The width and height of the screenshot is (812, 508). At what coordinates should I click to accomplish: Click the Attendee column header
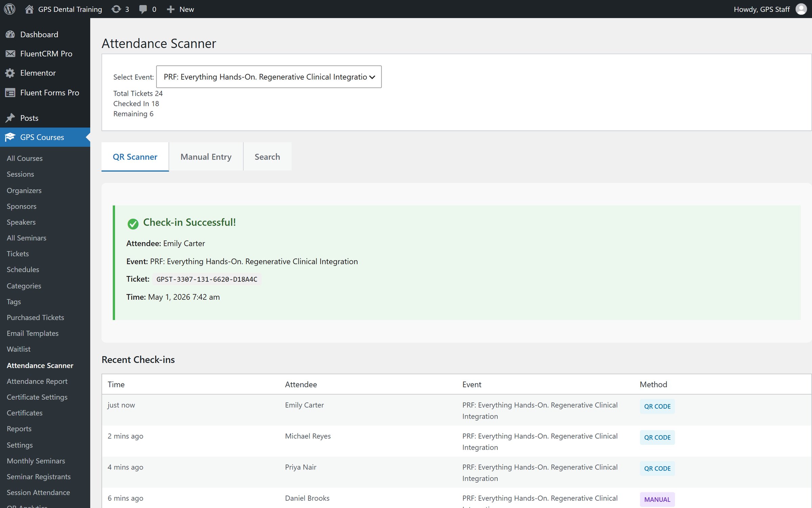pyautogui.click(x=301, y=384)
